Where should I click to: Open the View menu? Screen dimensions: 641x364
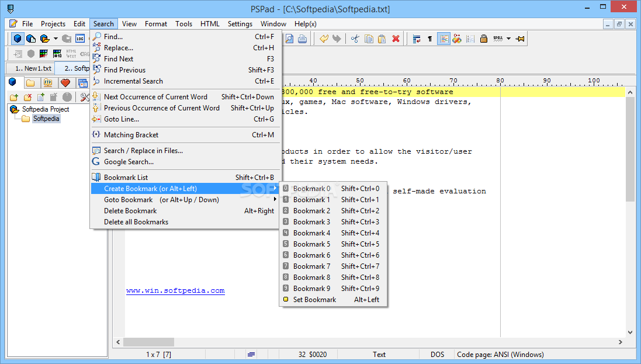(129, 24)
